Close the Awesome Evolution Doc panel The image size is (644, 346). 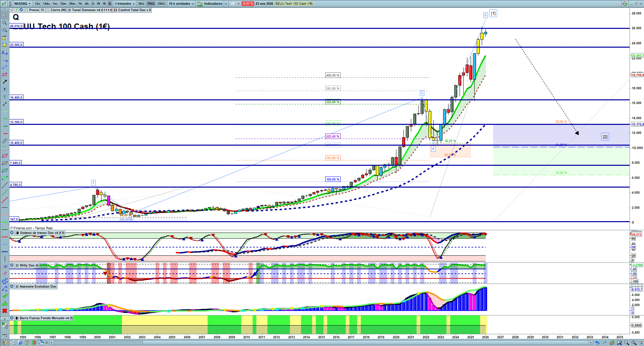[12, 287]
